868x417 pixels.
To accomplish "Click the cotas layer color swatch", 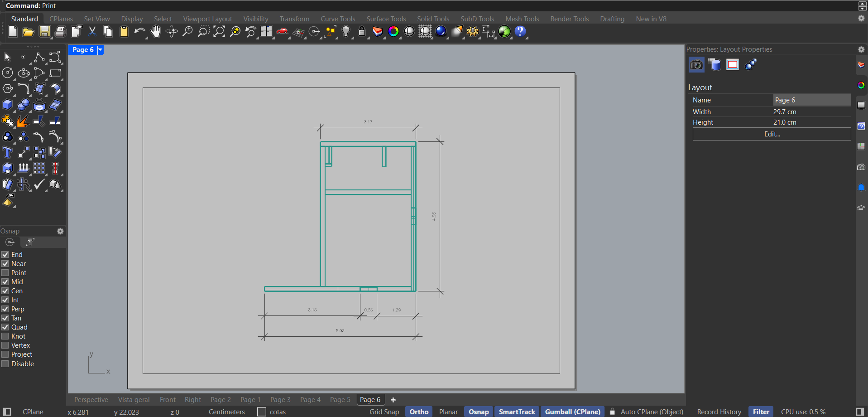I will [x=262, y=412].
